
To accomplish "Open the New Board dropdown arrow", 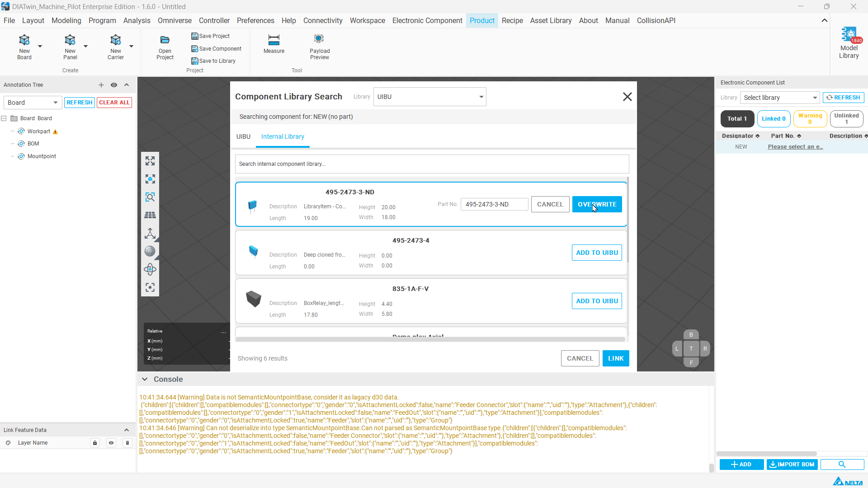I will (40, 46).
